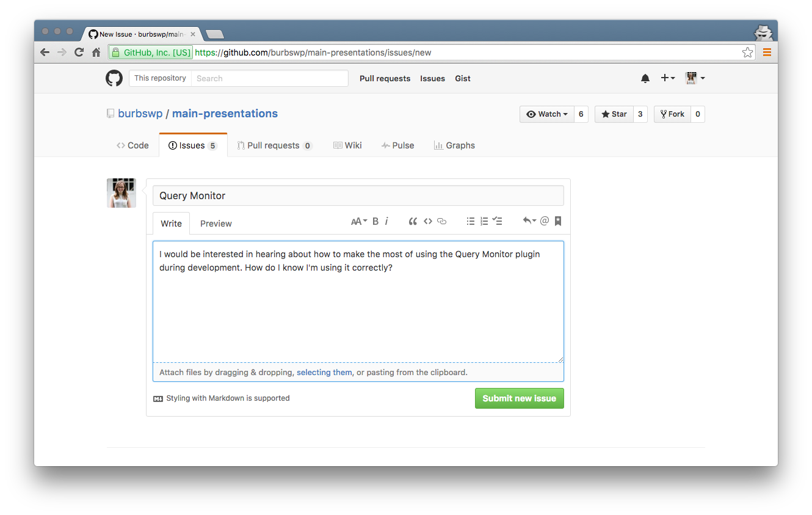
Task: Click the incognito spy icon
Action: (763, 32)
